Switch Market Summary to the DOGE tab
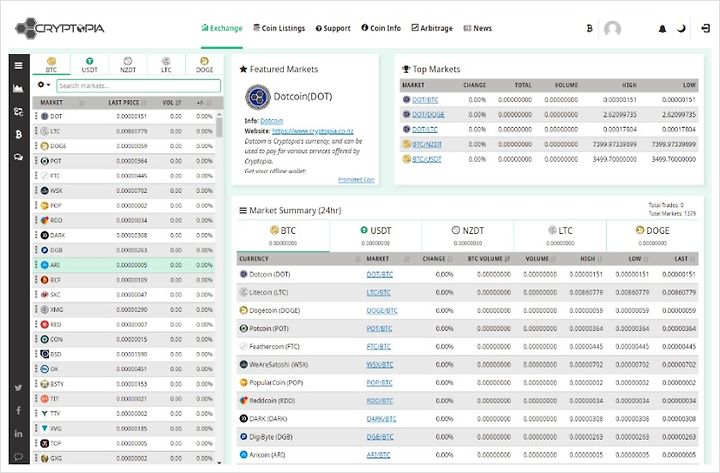 coord(652,236)
